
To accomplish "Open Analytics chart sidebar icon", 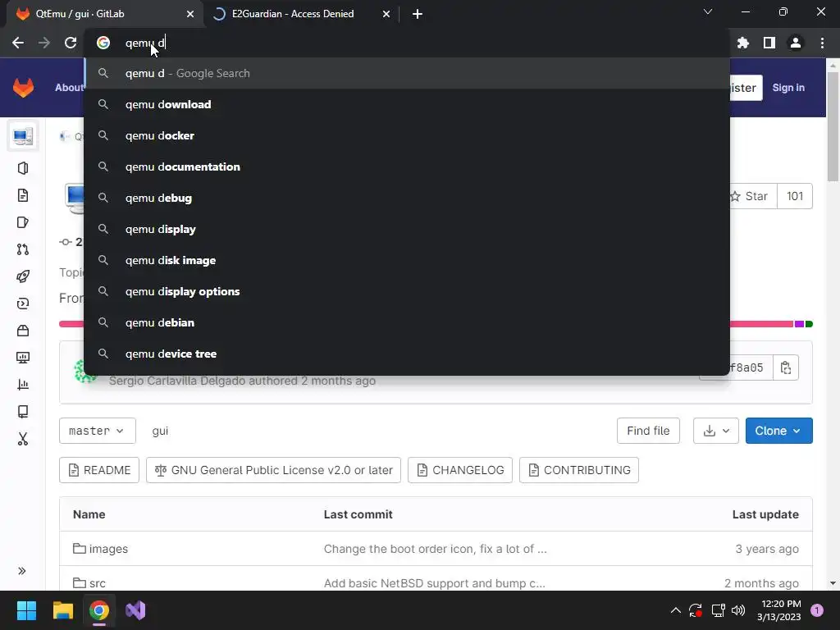I will pos(22,385).
